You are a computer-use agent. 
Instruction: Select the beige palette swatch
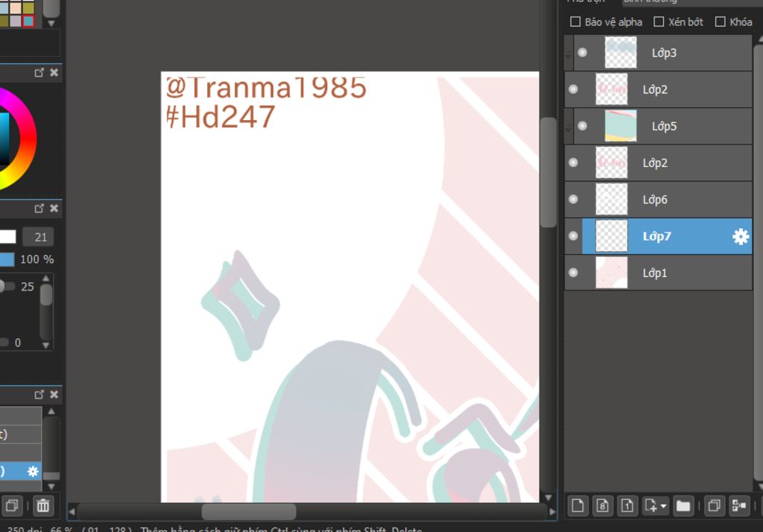(16, 8)
